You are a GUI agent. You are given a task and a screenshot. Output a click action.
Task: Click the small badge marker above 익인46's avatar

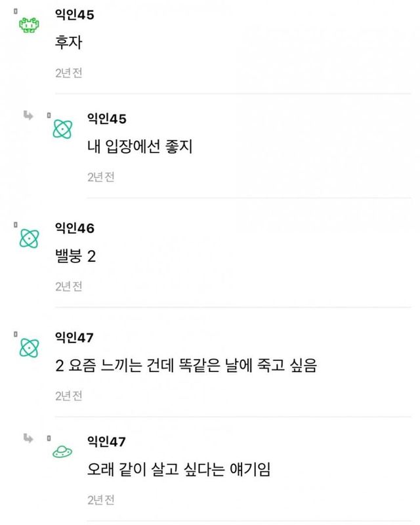15,225
